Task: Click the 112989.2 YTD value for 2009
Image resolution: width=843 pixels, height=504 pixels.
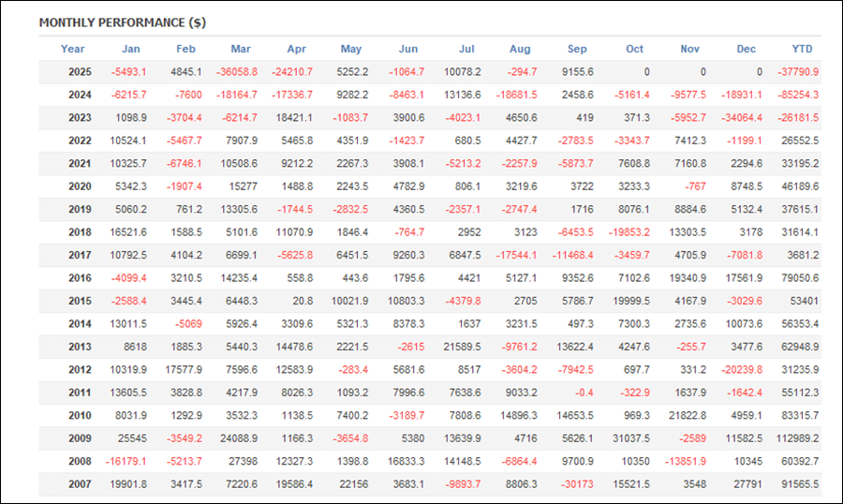Action: coord(798,437)
